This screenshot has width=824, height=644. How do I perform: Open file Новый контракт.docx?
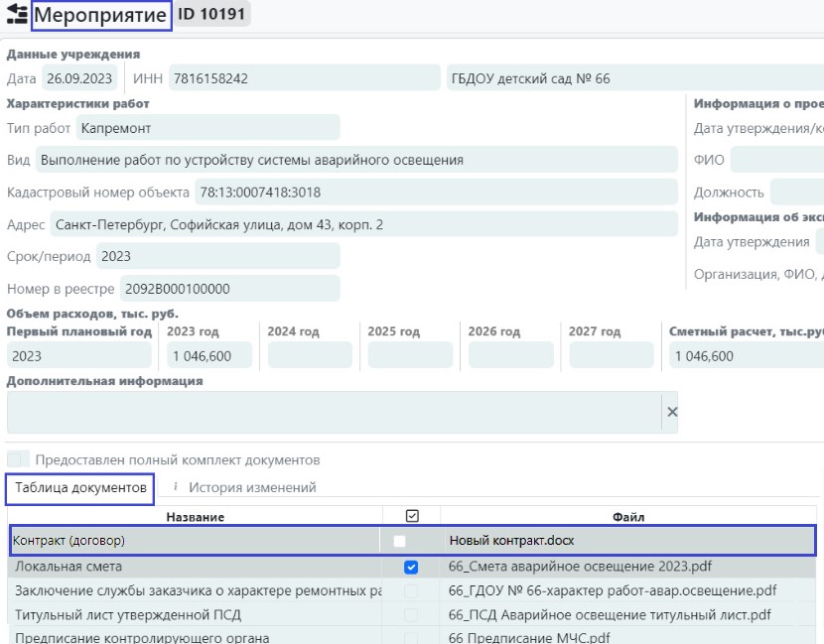pyautogui.click(x=511, y=541)
